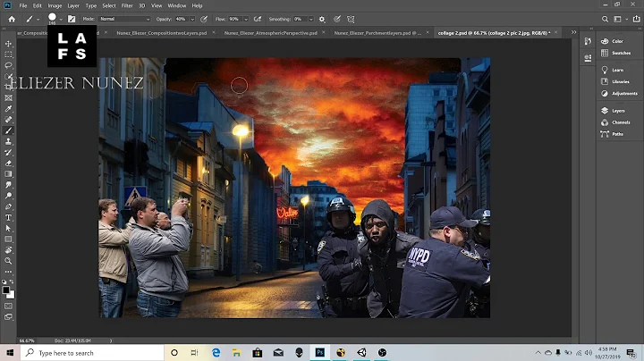The image size is (644, 361).
Task: Select the Brush tool in toolbox
Action: tap(8, 130)
